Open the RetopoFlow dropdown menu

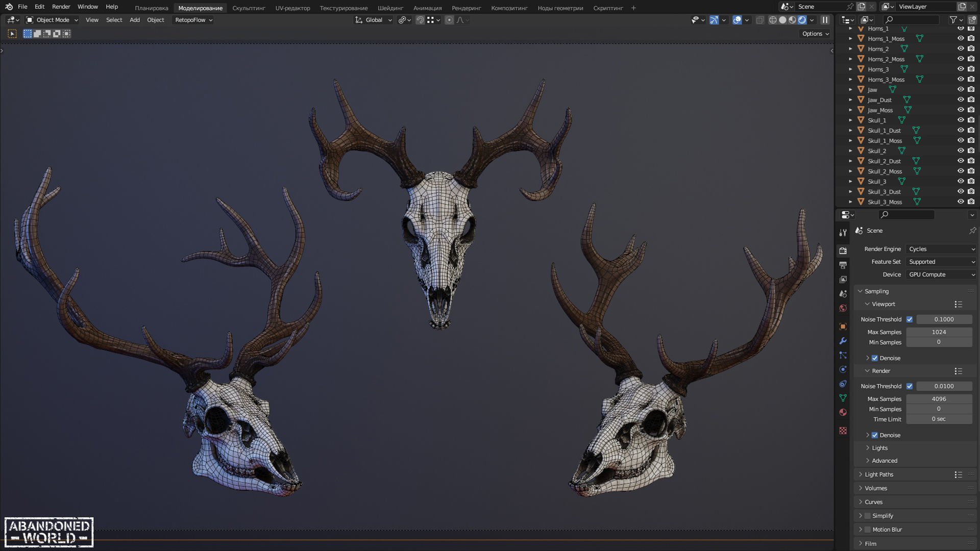(193, 20)
